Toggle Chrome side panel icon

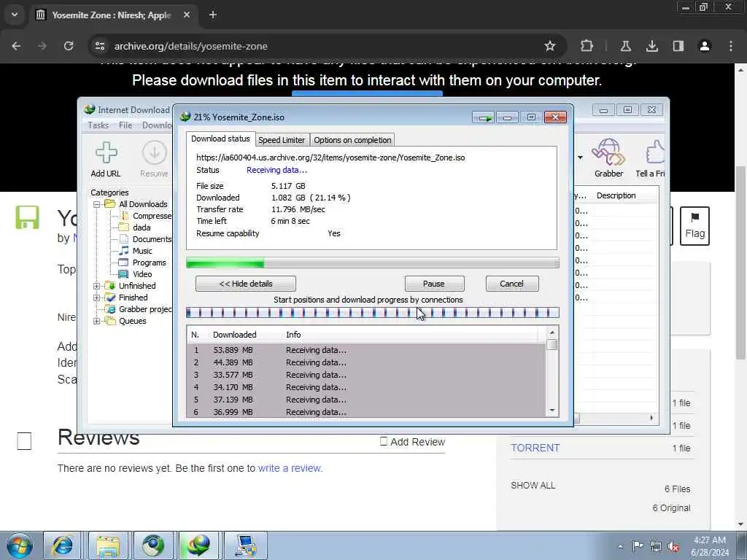(x=678, y=46)
